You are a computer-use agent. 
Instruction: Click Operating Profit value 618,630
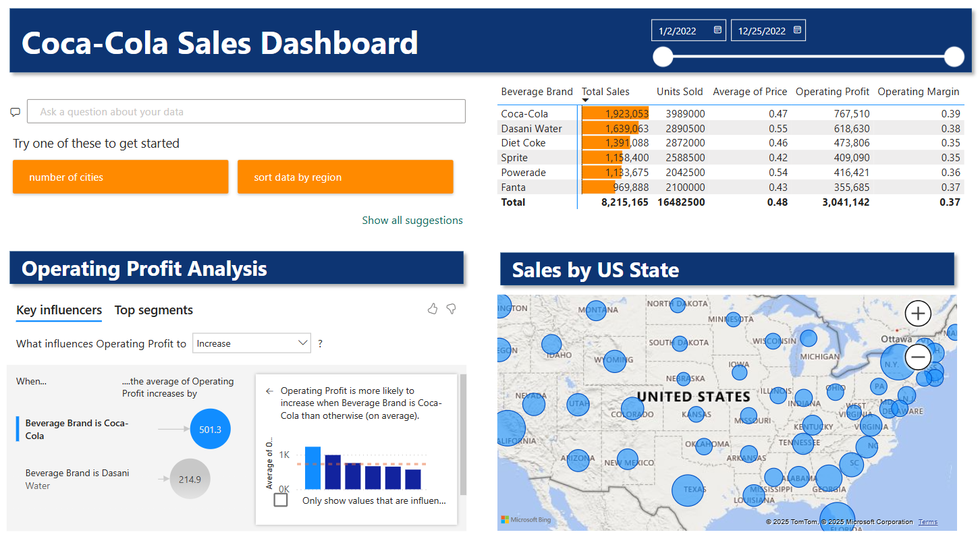tap(852, 128)
